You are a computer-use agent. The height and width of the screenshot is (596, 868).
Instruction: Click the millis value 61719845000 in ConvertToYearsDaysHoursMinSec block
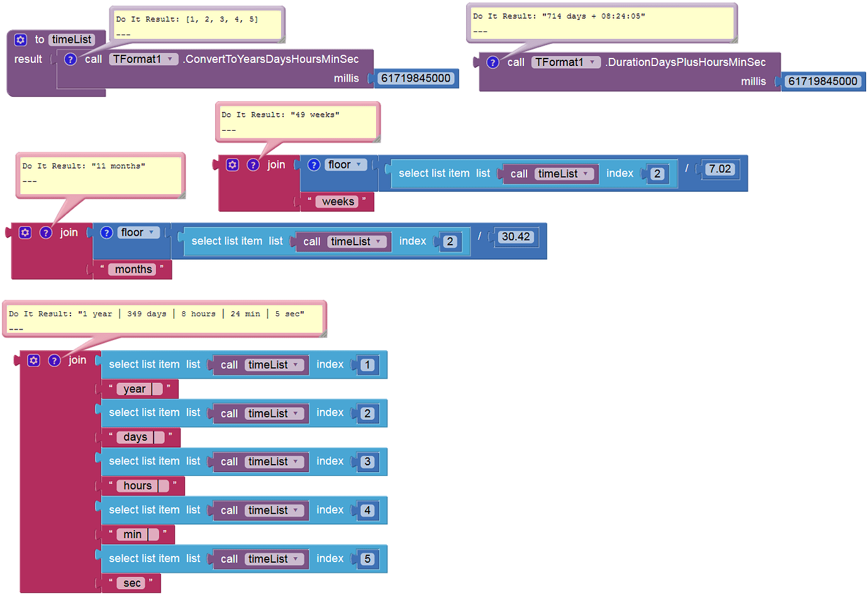[416, 79]
